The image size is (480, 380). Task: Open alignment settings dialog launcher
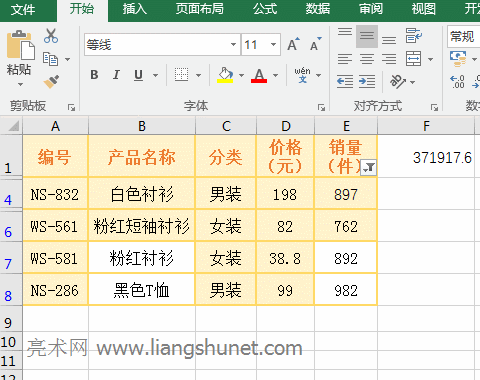click(x=434, y=107)
